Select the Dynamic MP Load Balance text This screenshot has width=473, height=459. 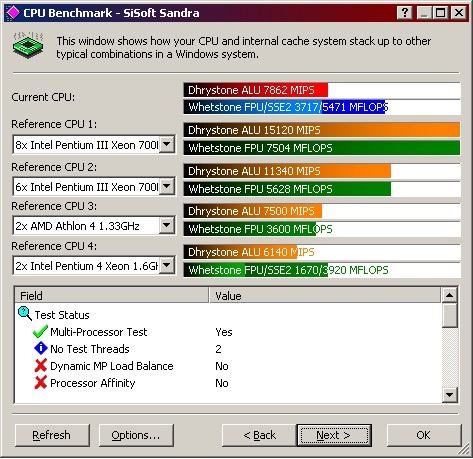[x=112, y=366]
